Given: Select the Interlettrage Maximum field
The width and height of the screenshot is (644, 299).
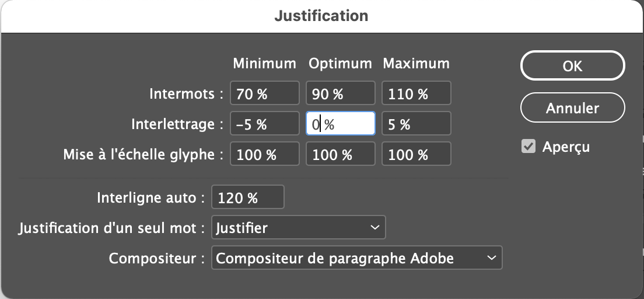Looking at the screenshot, I should point(416,124).
